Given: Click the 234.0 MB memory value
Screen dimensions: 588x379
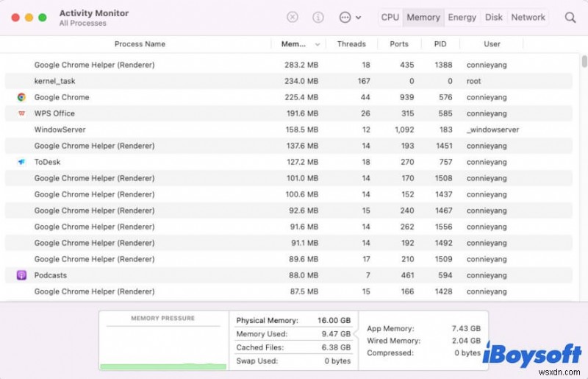Looking at the screenshot, I should 301,81.
